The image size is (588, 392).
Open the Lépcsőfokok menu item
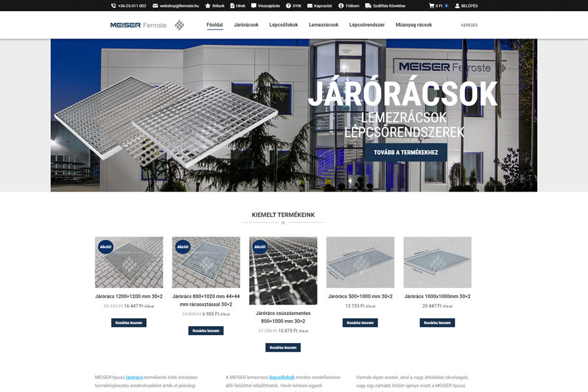284,25
